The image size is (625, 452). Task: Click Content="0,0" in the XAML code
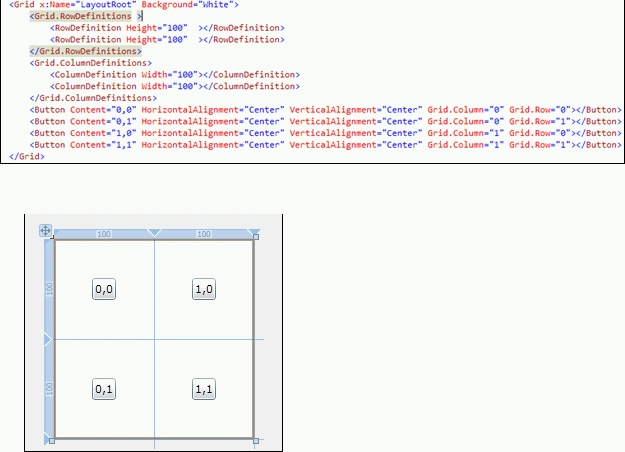pyautogui.click(x=103, y=110)
